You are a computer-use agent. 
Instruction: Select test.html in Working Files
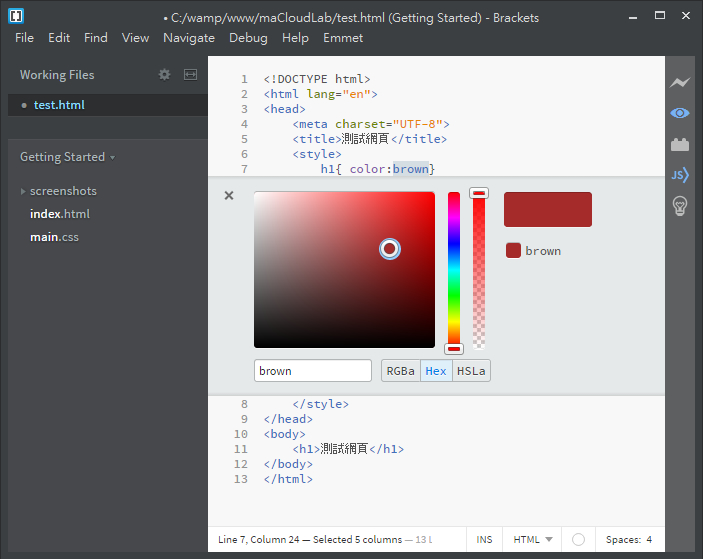pyautogui.click(x=108, y=105)
